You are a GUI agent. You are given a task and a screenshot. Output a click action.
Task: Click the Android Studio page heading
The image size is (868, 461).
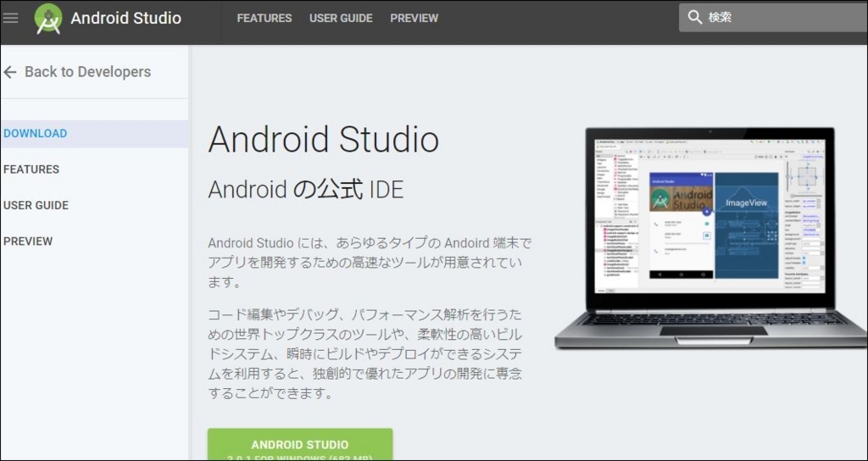click(323, 139)
